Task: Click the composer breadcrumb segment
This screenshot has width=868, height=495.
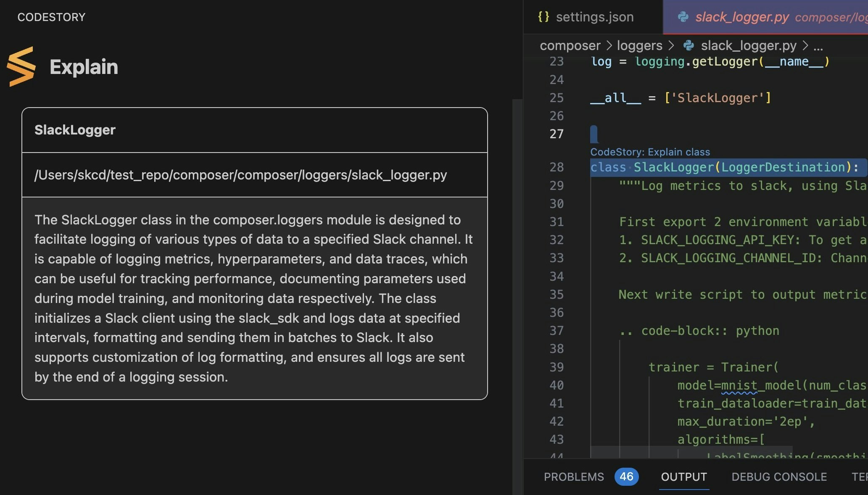Action: [x=570, y=45]
